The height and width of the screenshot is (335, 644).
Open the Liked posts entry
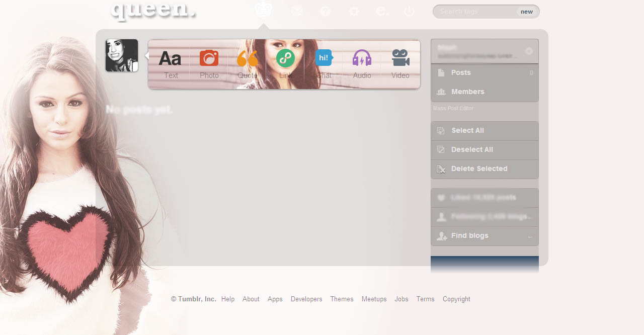(485, 198)
